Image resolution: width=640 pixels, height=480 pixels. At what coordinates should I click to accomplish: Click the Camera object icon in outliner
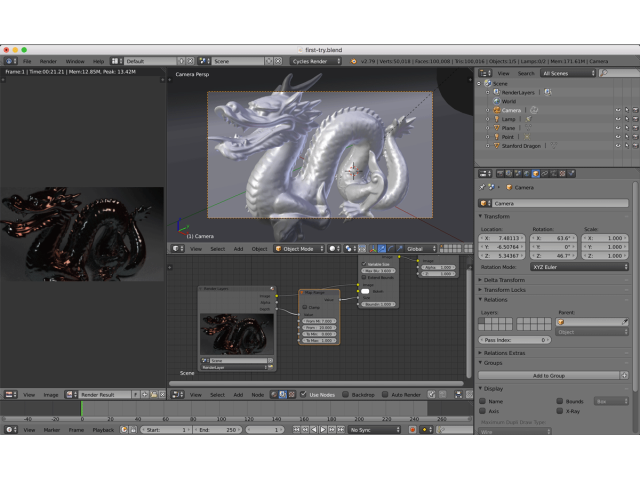[x=497, y=110]
